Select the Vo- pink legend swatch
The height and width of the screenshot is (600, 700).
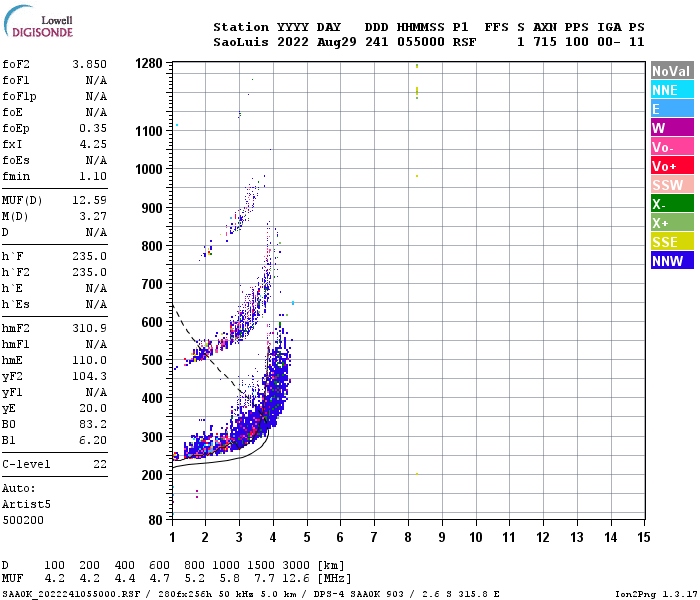[x=672, y=147]
